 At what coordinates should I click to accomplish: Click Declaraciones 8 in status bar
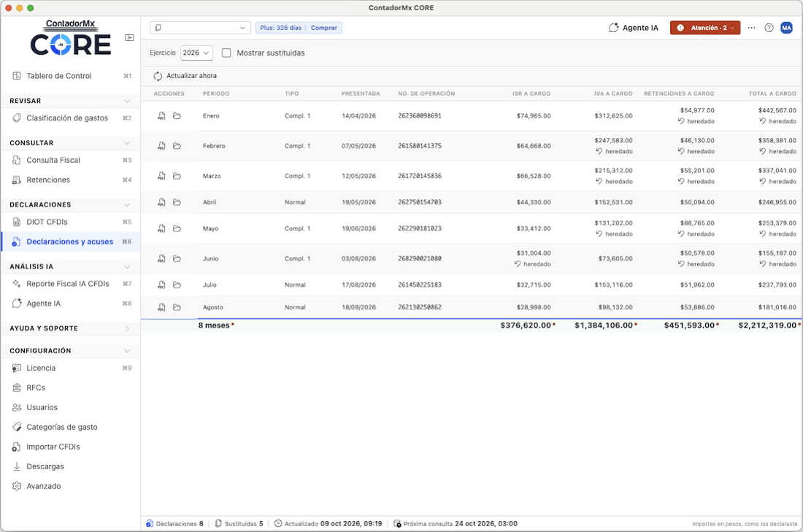(x=174, y=524)
